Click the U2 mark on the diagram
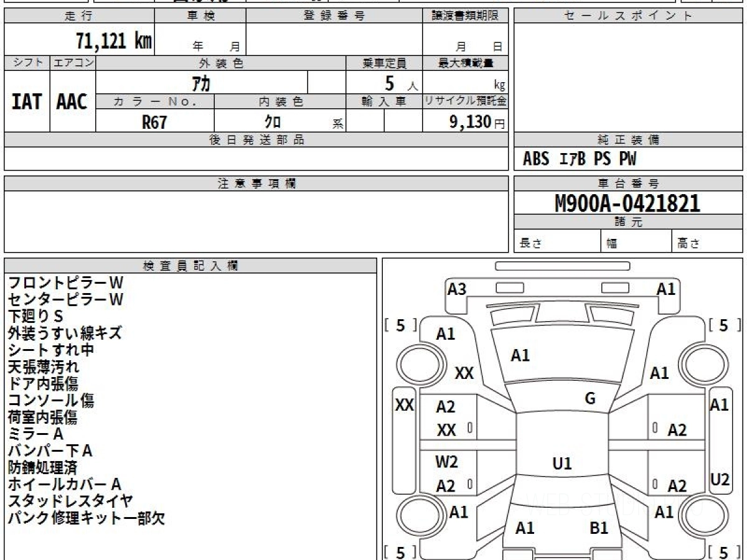The width and height of the screenshot is (747, 560). [720, 479]
